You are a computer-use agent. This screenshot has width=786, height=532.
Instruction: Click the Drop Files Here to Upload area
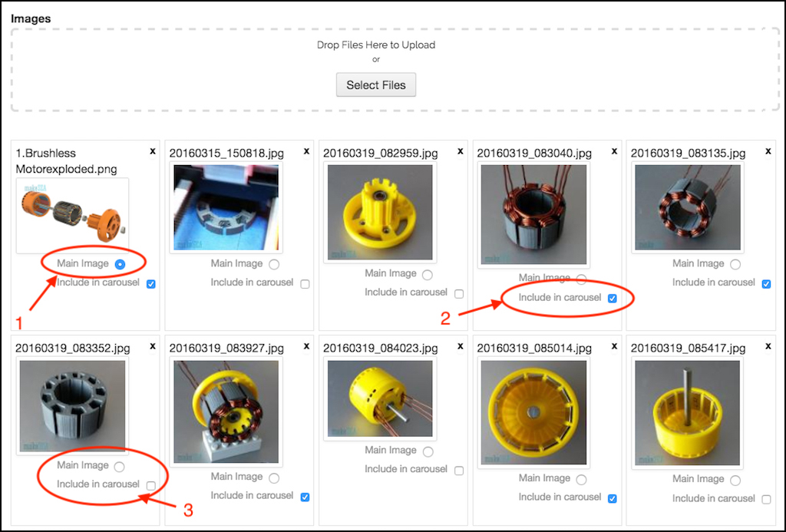point(395,69)
